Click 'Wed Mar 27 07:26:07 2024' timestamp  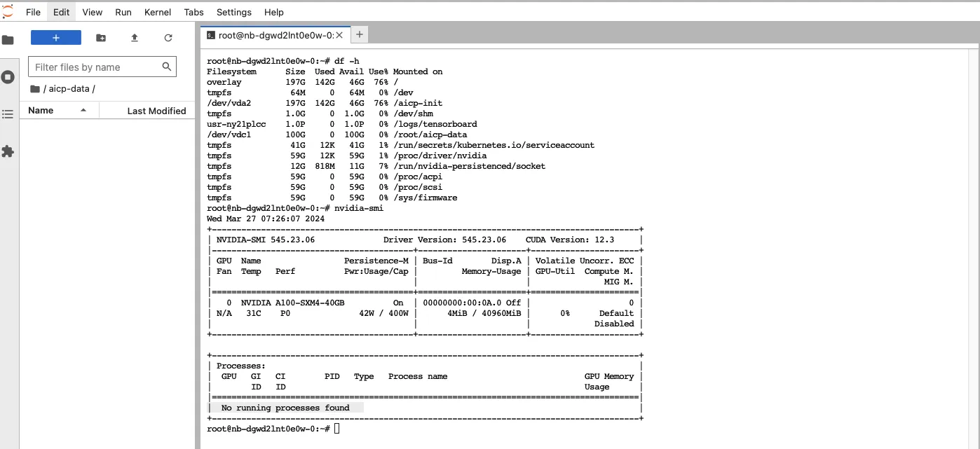[x=266, y=219]
